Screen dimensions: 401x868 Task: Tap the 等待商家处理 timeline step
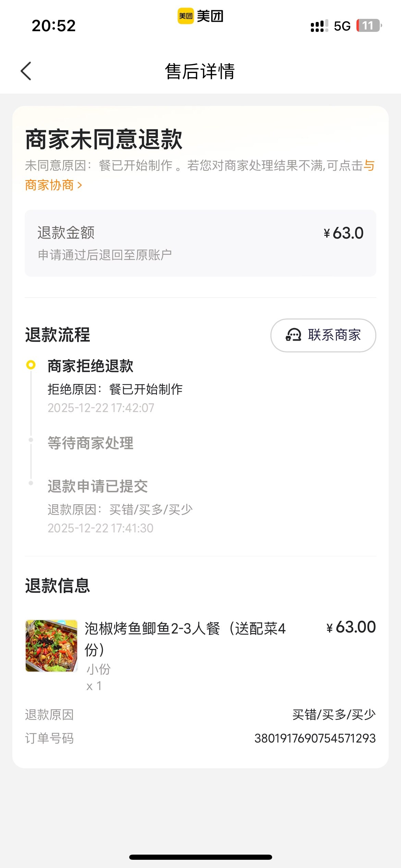90,443
